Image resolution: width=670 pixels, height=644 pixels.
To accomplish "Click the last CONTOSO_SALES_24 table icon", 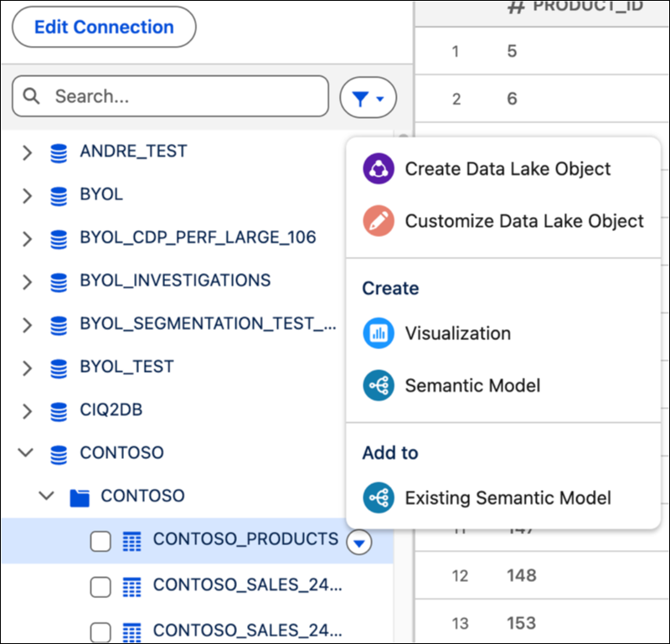I will [132, 633].
